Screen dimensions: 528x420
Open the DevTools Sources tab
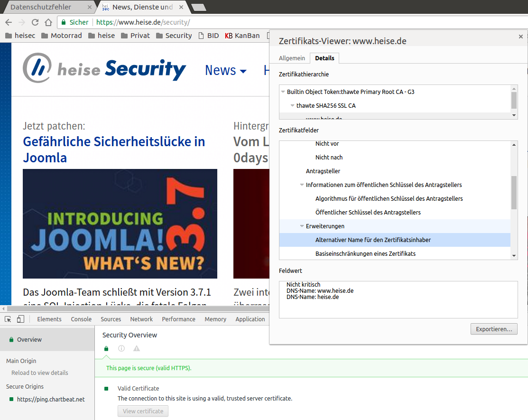pyautogui.click(x=111, y=319)
